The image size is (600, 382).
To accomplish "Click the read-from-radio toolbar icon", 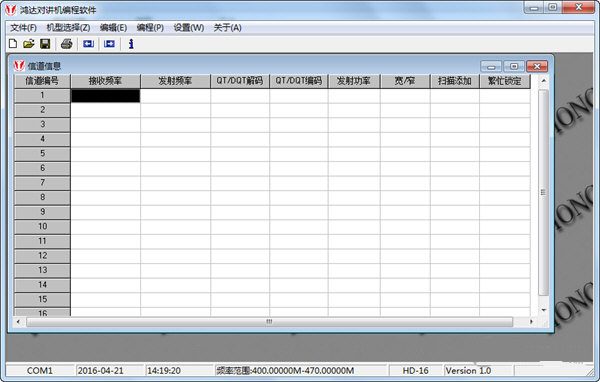I will tap(88, 44).
